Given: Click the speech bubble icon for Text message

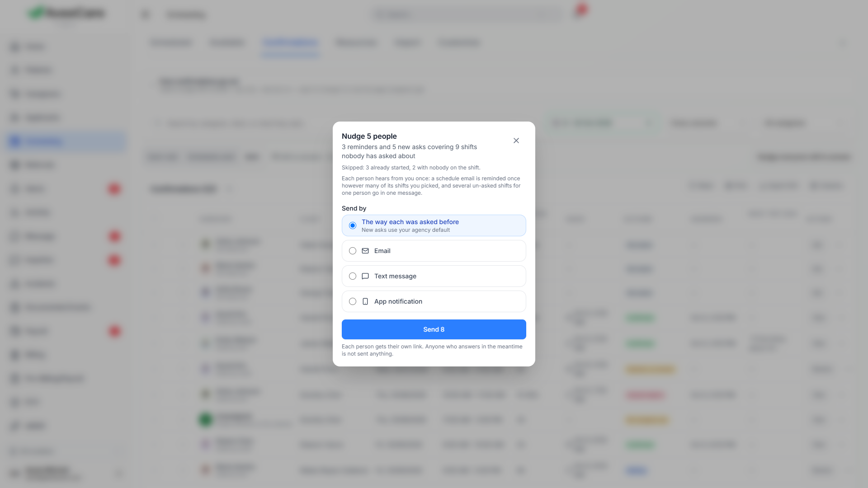Looking at the screenshot, I should click(365, 276).
